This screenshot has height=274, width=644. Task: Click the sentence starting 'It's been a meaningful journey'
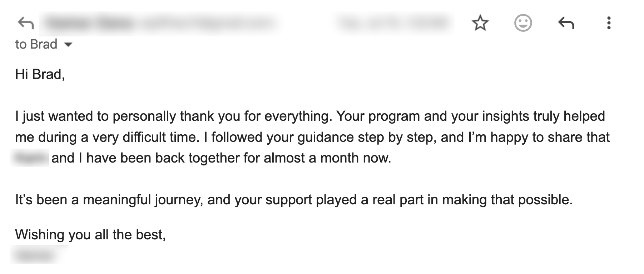click(293, 200)
